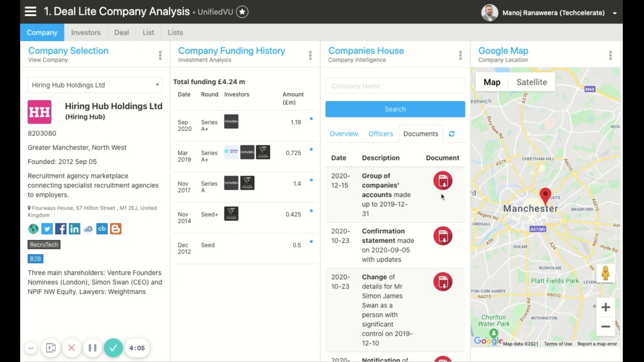Click the Nov 2017 round blue dot

click(x=311, y=180)
